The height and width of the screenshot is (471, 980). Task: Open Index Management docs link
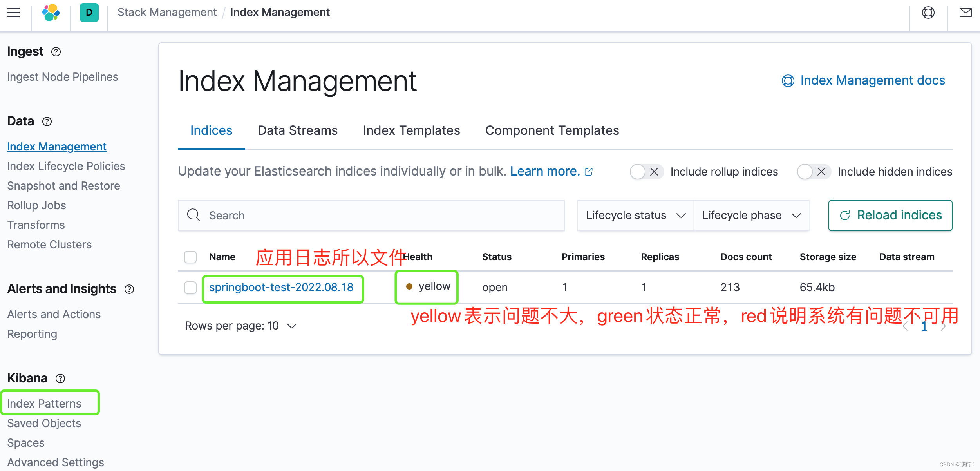point(863,80)
